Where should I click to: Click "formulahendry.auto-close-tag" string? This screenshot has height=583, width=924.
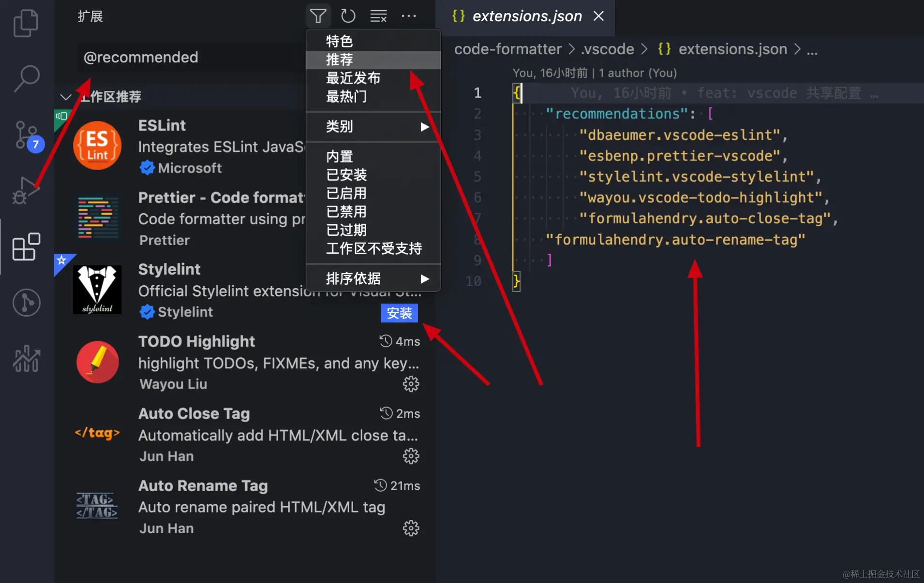tap(704, 218)
